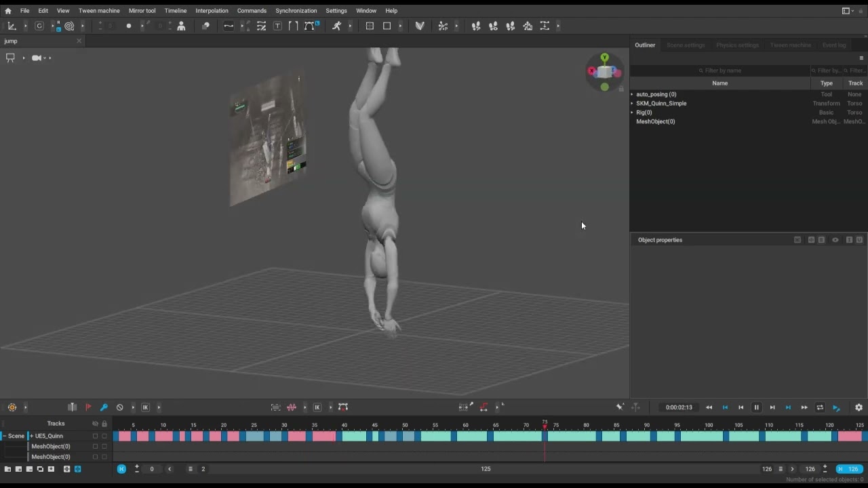Toggle first MeshObject(0) track visibility checkbox
This screenshot has width=868, height=488.
tap(95, 447)
